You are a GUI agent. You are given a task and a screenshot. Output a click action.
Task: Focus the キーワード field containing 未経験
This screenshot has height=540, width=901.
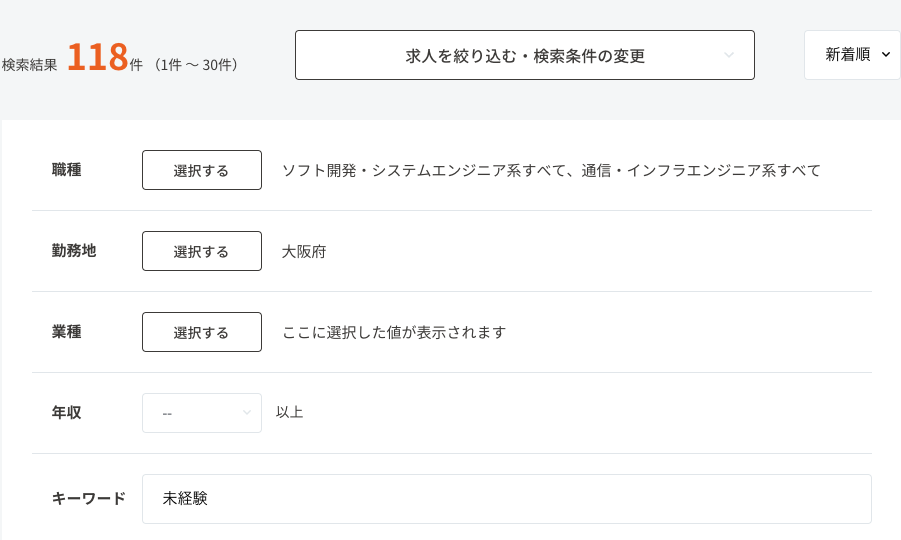(506, 498)
